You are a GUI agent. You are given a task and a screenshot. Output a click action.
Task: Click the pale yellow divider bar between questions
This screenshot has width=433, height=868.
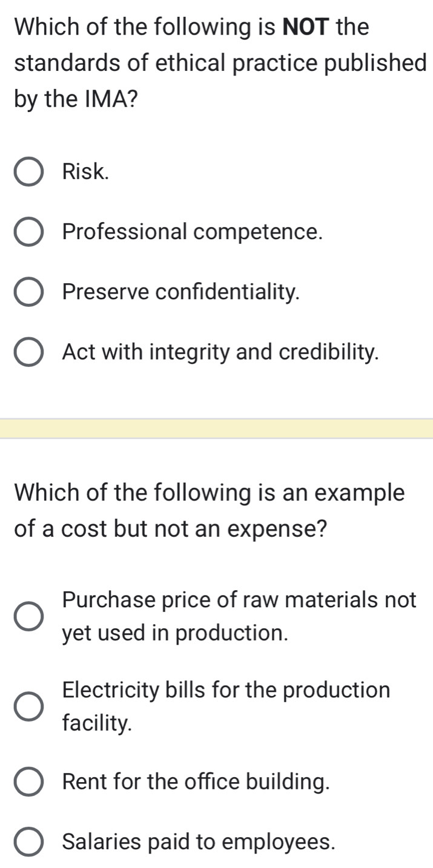click(x=216, y=429)
